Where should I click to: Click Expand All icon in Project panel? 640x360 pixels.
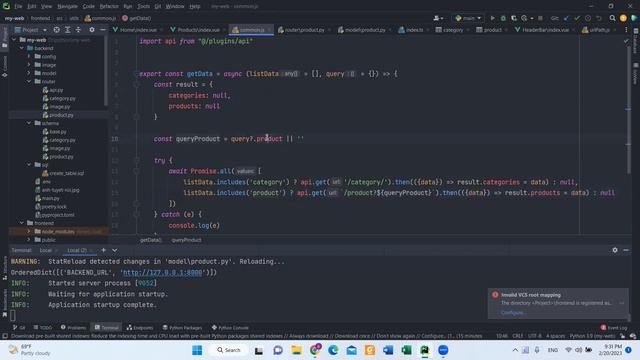67,30
